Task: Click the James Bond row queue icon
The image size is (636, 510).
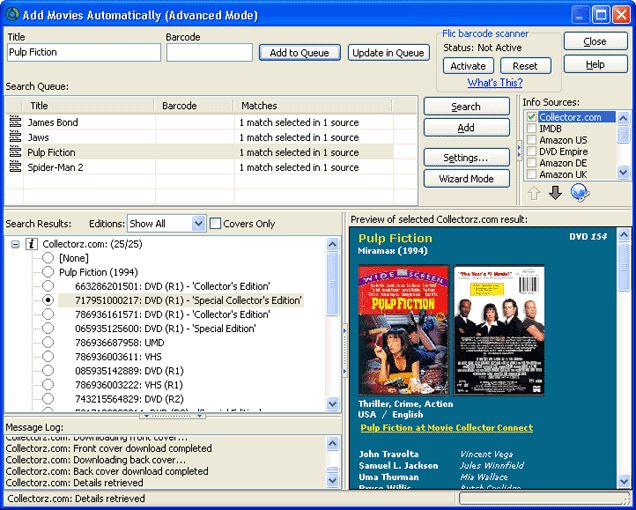Action: click(x=15, y=122)
